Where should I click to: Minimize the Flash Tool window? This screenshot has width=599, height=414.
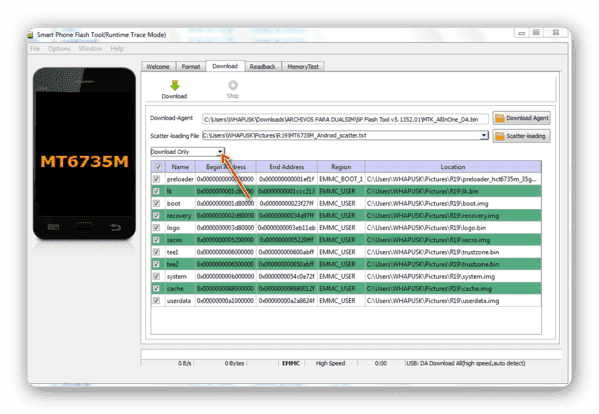521,33
